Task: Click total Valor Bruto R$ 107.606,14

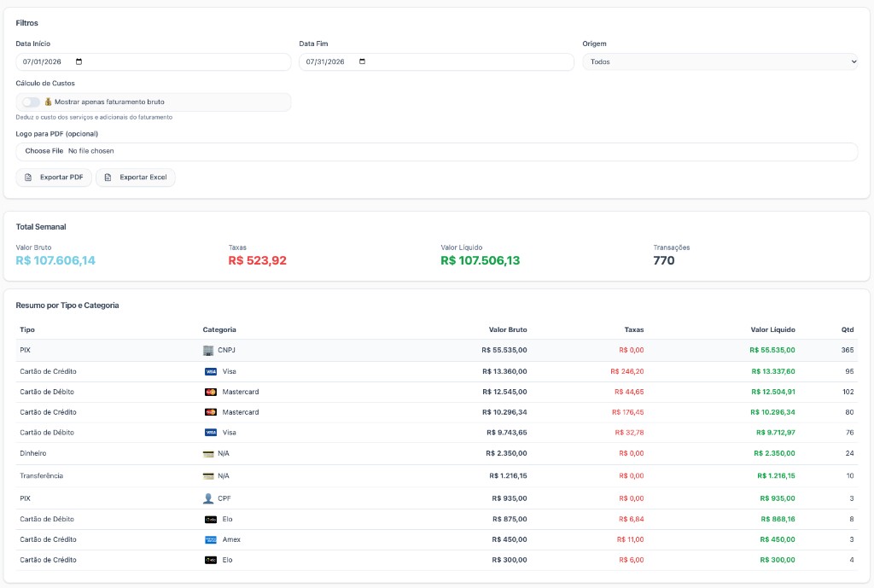Action: pos(55,260)
